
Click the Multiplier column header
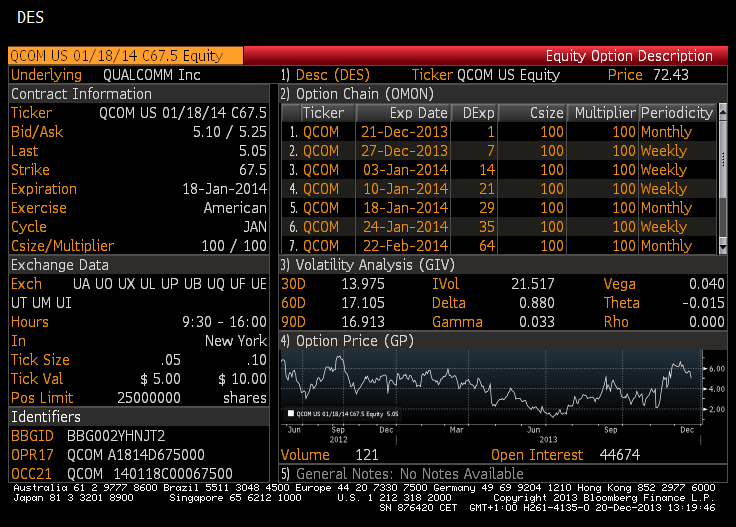[x=602, y=113]
